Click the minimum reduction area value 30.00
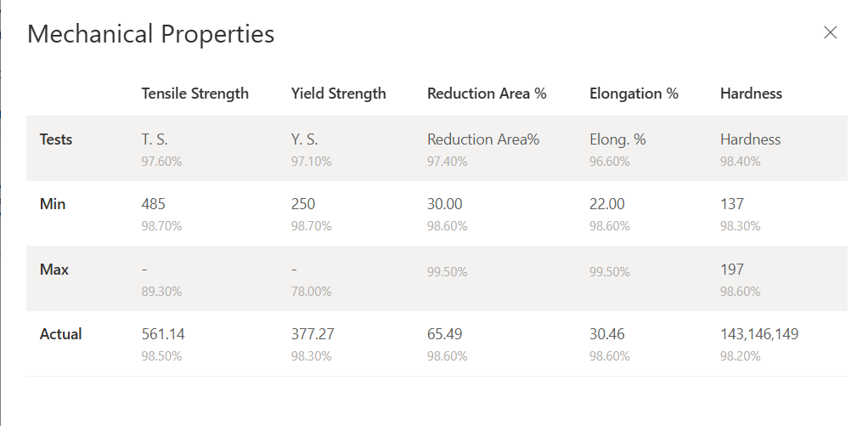The height and width of the screenshot is (426, 868). (445, 204)
